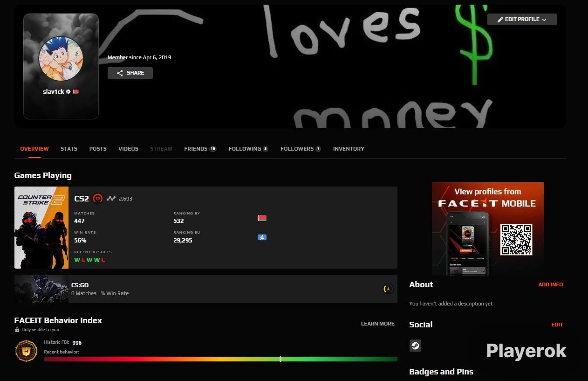Switch to the Stats tab
The width and height of the screenshot is (588, 381).
69,149
